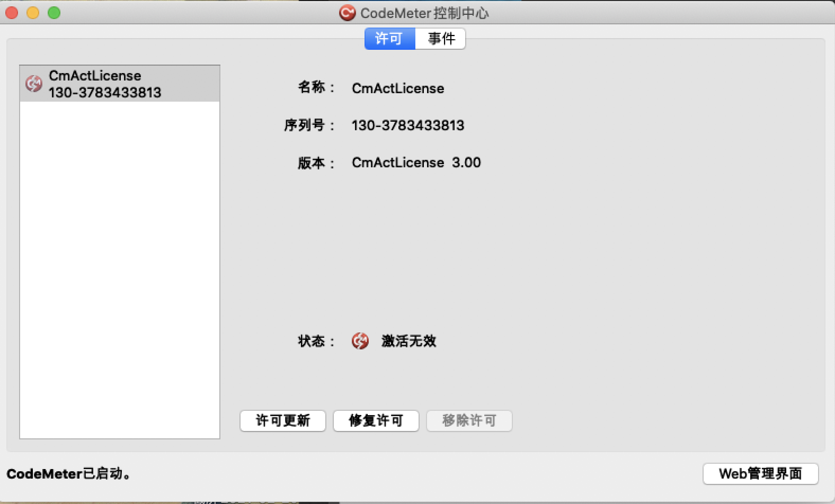Image resolution: width=835 pixels, height=504 pixels.
Task: Click the 状态 field label
Action: pos(317,341)
